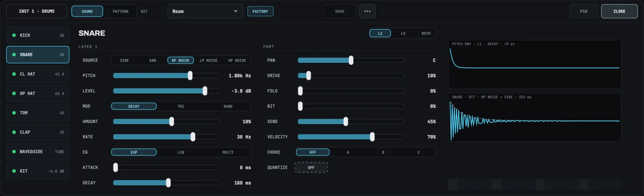Click the SEND slider handle
The image size is (644, 196).
point(346,122)
